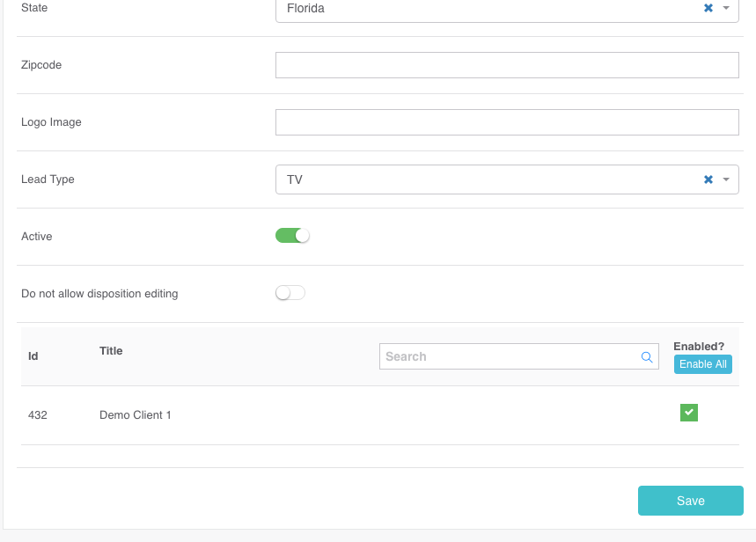Select the Demo Client 1 title
The width and height of the screenshot is (756, 542).
pos(136,414)
